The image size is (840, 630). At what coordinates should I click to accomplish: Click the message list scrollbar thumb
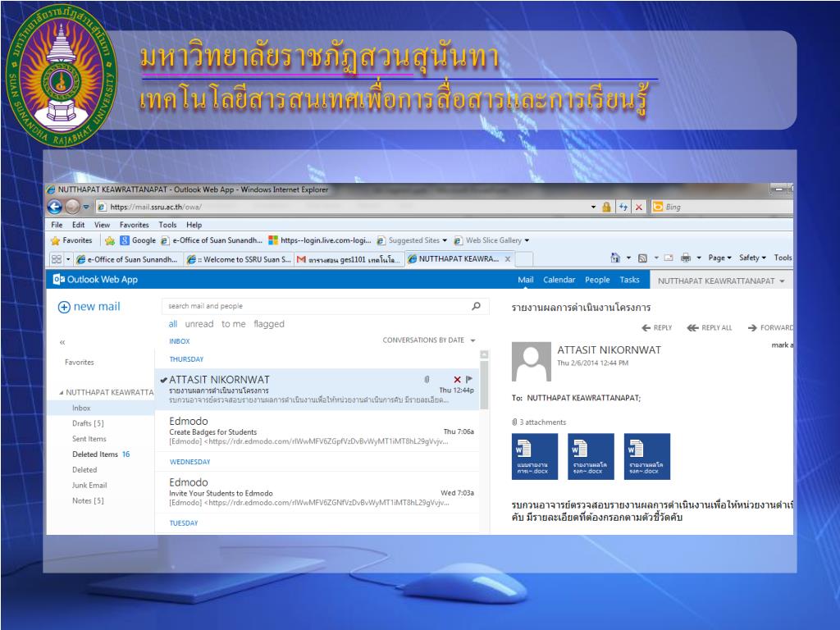click(484, 386)
